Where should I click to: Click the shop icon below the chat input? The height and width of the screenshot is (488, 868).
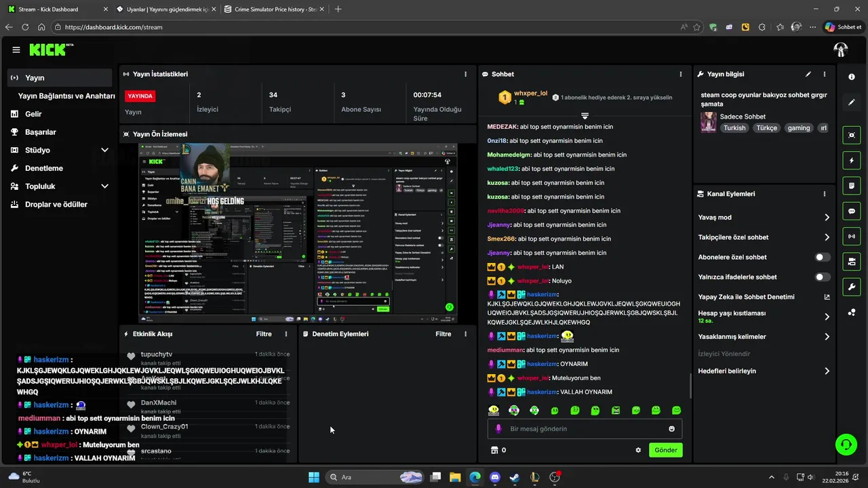click(494, 450)
